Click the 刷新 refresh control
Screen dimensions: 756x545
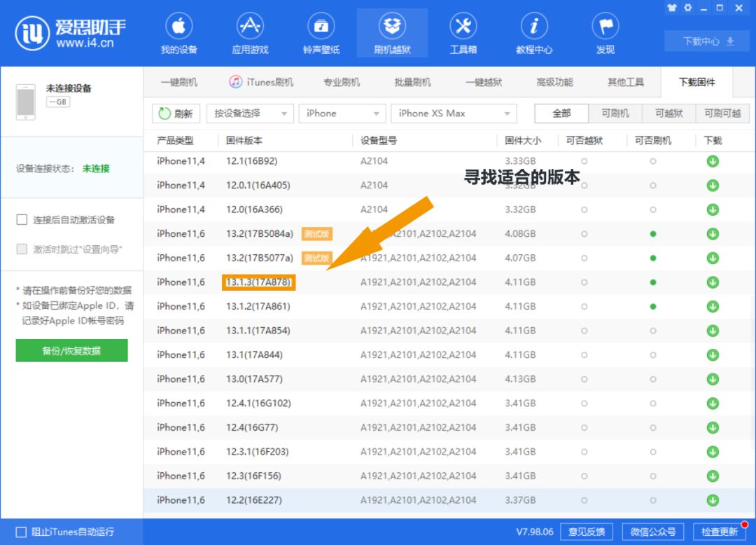coord(174,113)
